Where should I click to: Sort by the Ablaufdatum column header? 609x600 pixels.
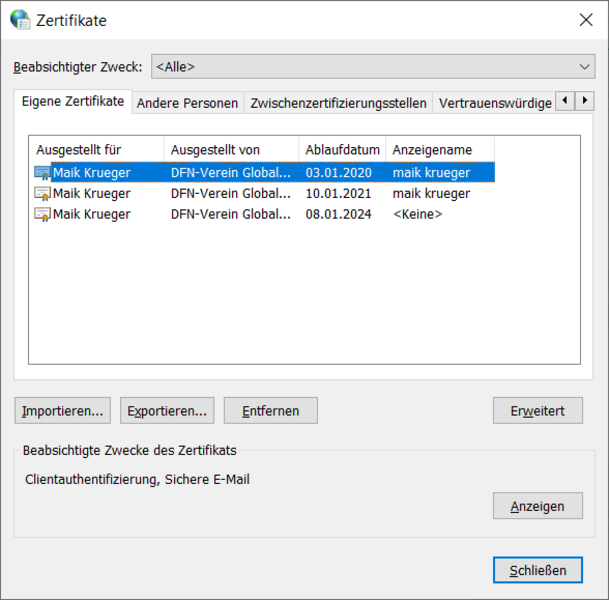tap(342, 150)
